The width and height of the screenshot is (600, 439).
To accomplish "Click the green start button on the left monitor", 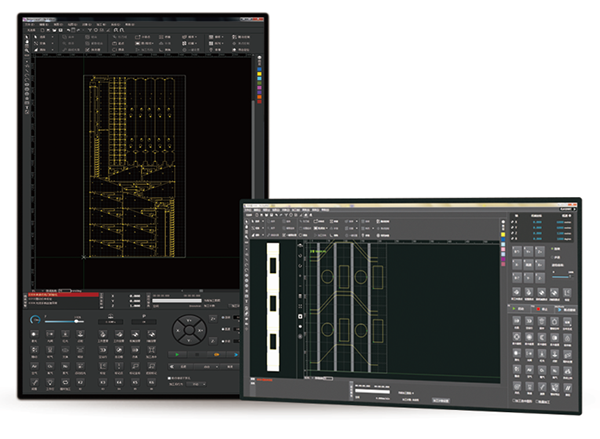I will [179, 353].
